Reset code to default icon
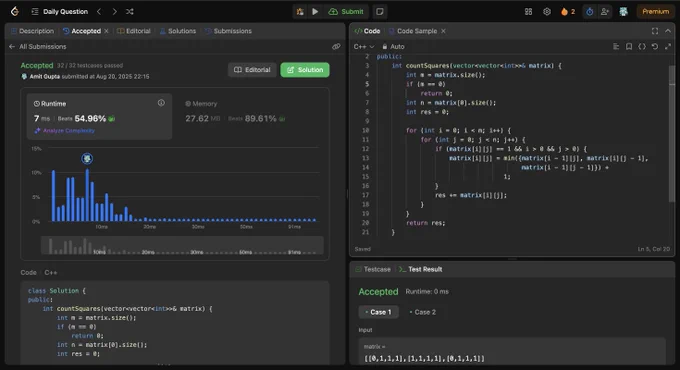680x370 pixels. [655, 46]
